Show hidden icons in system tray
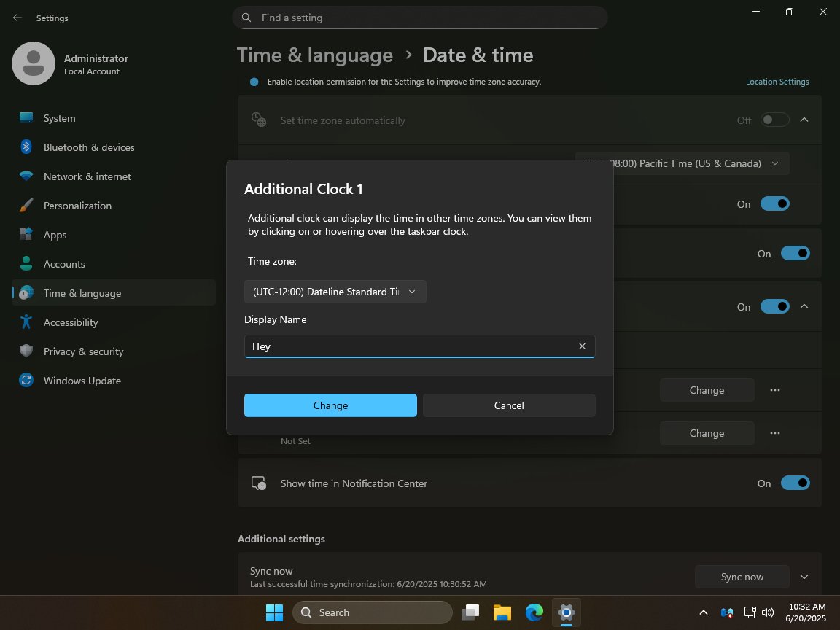 coord(703,612)
